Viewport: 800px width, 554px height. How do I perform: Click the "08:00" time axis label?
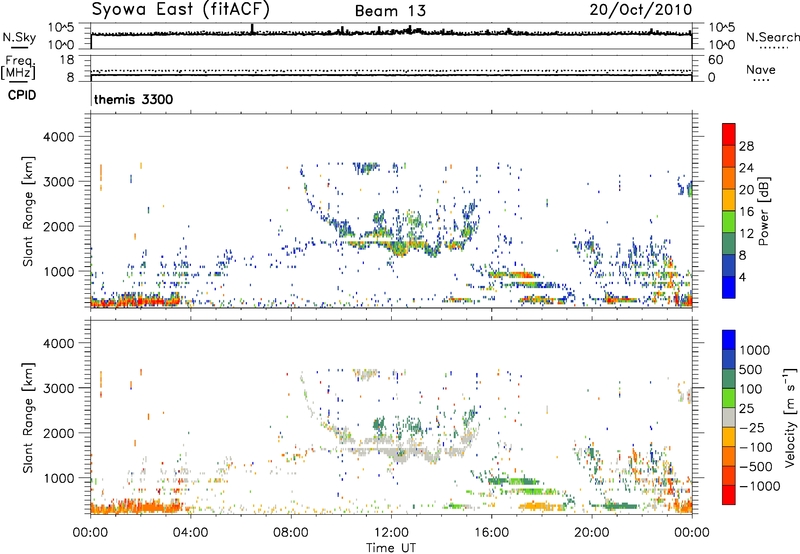click(290, 533)
